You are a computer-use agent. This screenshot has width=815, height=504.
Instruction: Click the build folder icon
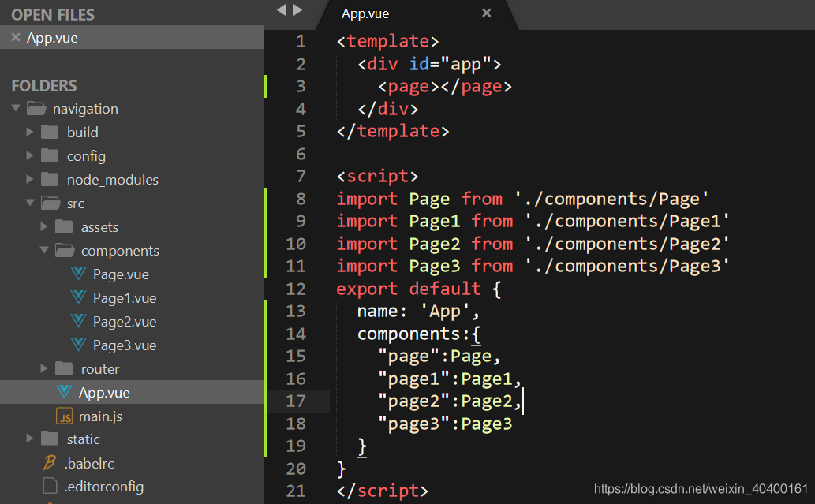click(x=50, y=132)
